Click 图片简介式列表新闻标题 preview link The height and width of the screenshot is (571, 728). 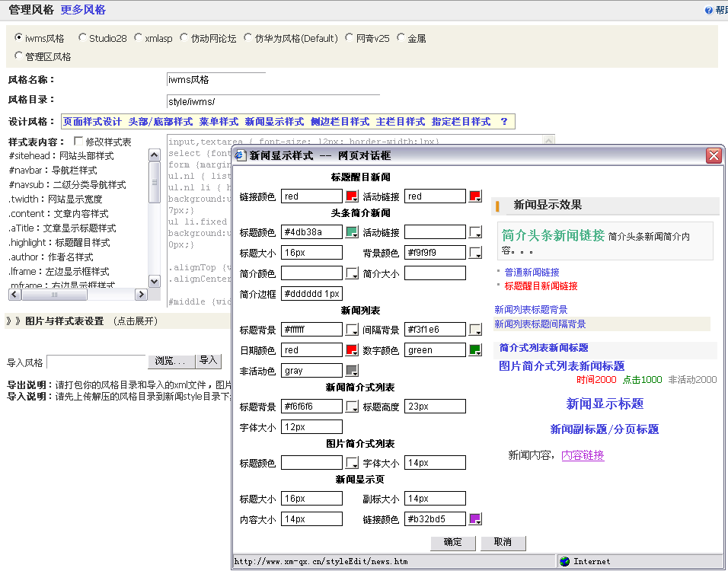[561, 366]
